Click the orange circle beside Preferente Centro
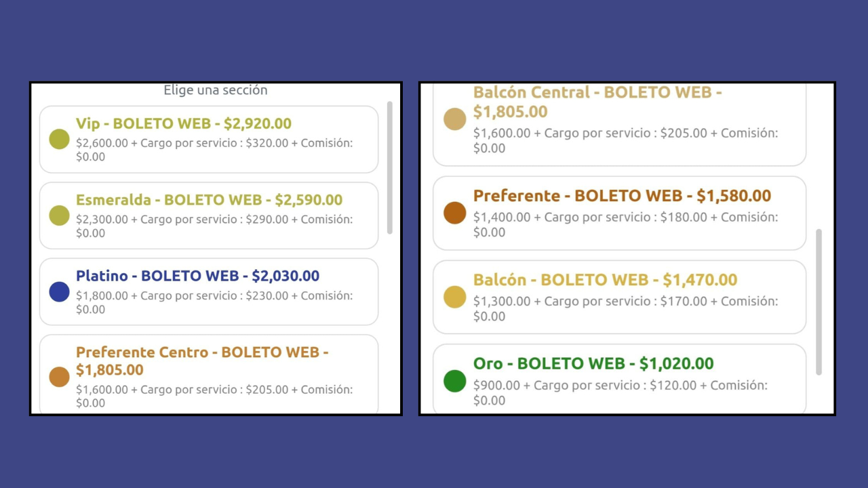The width and height of the screenshot is (868, 488). [x=59, y=377]
